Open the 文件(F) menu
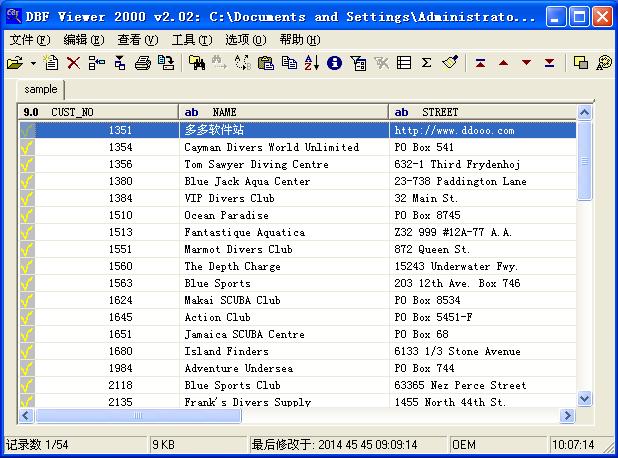The width and height of the screenshot is (618, 458). pos(30,40)
